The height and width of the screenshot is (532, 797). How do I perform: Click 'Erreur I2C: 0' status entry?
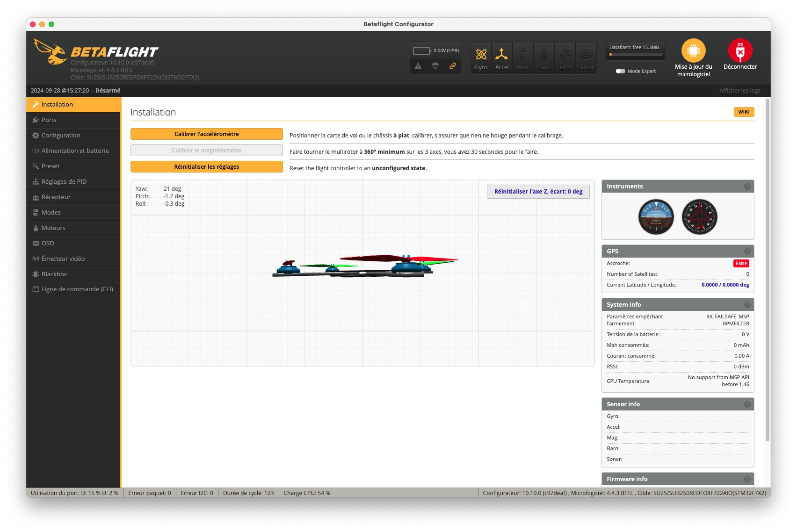pos(197,493)
